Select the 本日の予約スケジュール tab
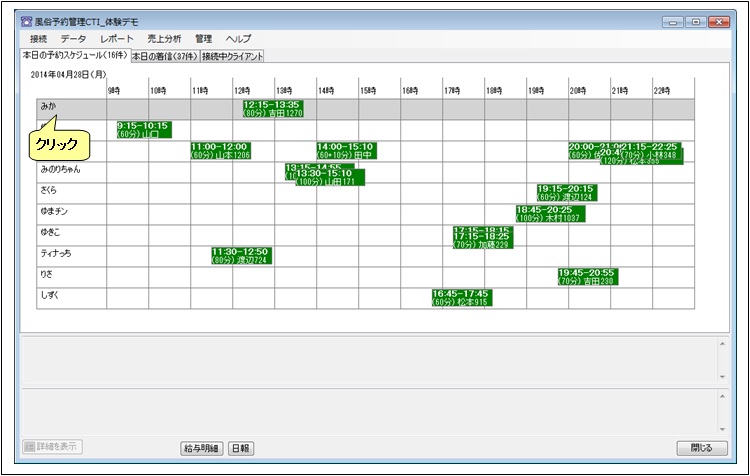Image resolution: width=750 pixels, height=476 pixels. click(74, 56)
